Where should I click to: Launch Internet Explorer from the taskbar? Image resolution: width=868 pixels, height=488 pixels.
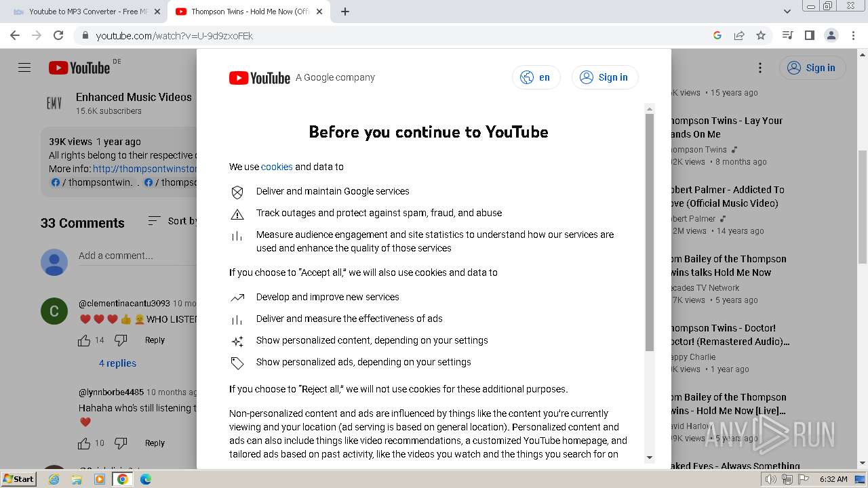point(54,479)
